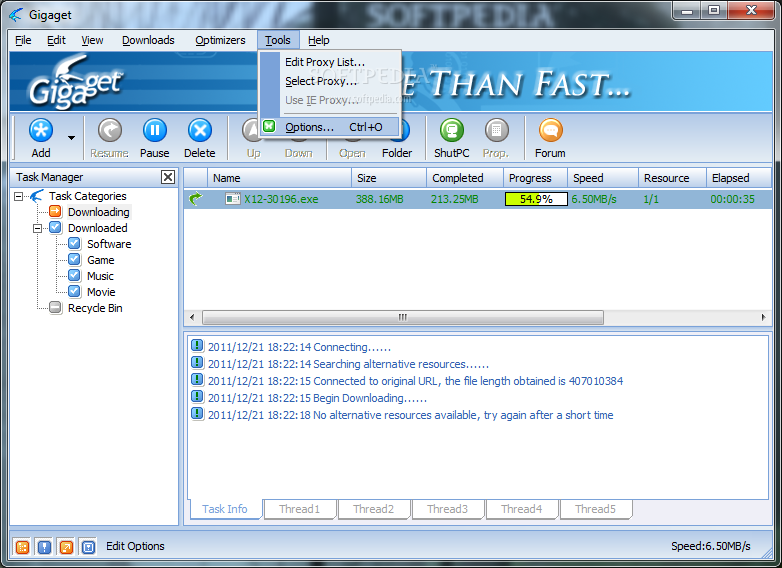Switch to the Thread4 tab
782x568 pixels.
click(x=522, y=509)
